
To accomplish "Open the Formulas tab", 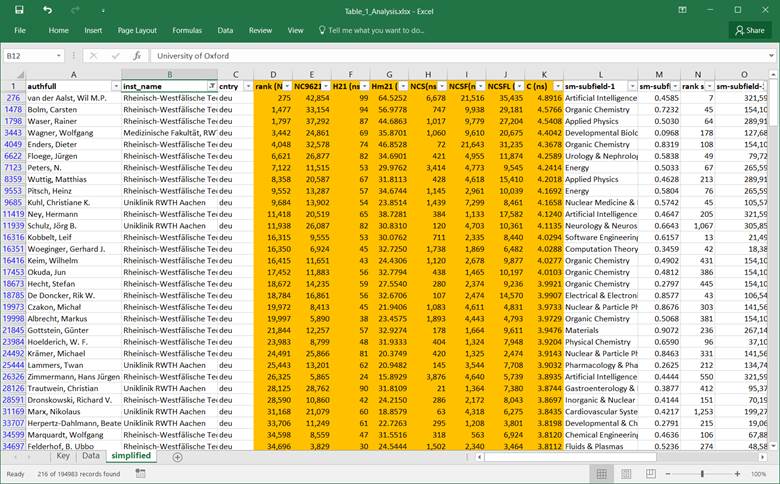I will tap(187, 30).
